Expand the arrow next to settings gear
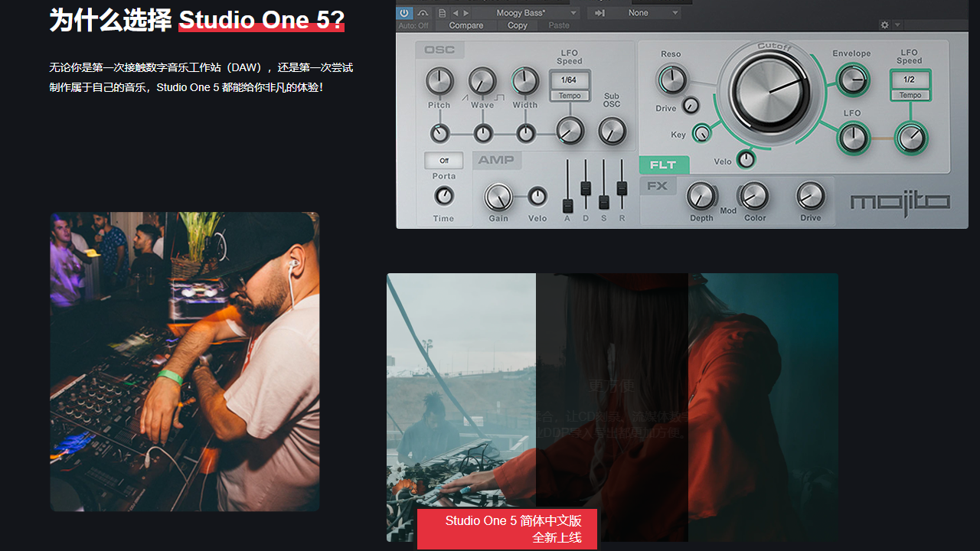The image size is (980, 551). [x=897, y=24]
